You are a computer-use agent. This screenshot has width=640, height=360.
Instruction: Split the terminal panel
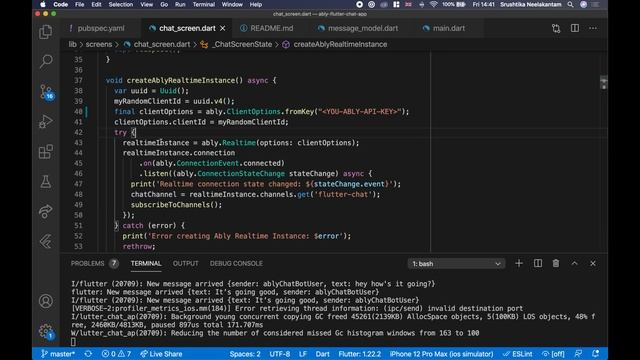[538, 264]
